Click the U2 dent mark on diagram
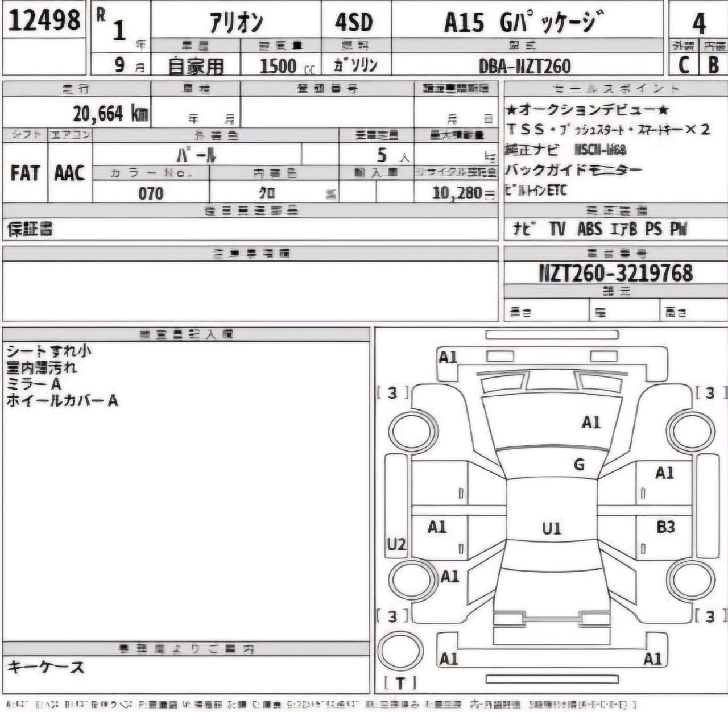The height and width of the screenshot is (712, 728). click(x=396, y=545)
